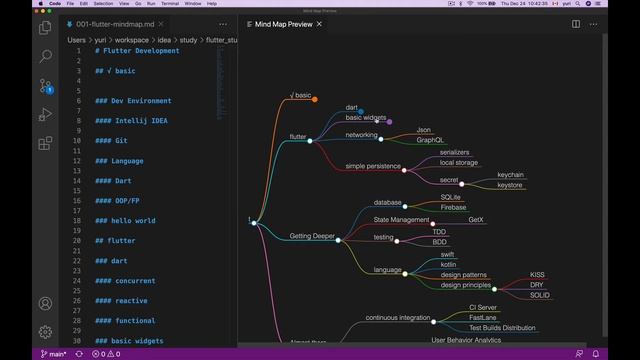Click the Bluetooth icon in the menu bar
The height and width of the screenshot is (360, 640).
click(460, 4)
